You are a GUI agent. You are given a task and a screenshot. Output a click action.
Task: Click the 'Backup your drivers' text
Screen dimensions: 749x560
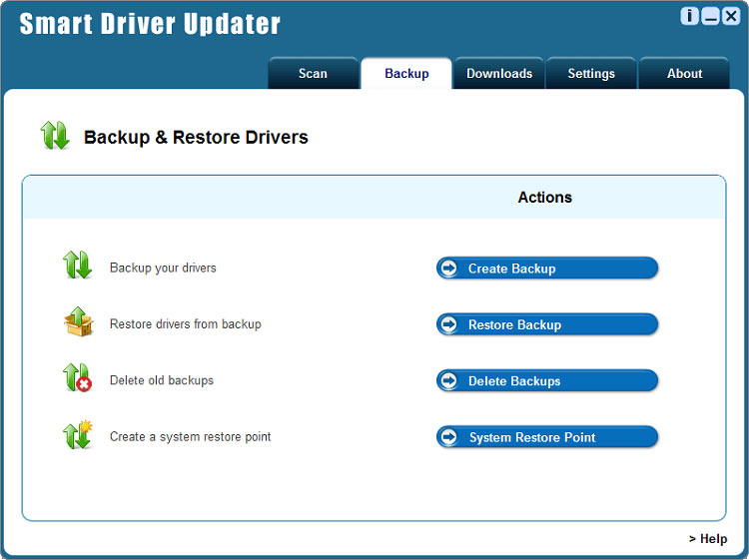[163, 268]
